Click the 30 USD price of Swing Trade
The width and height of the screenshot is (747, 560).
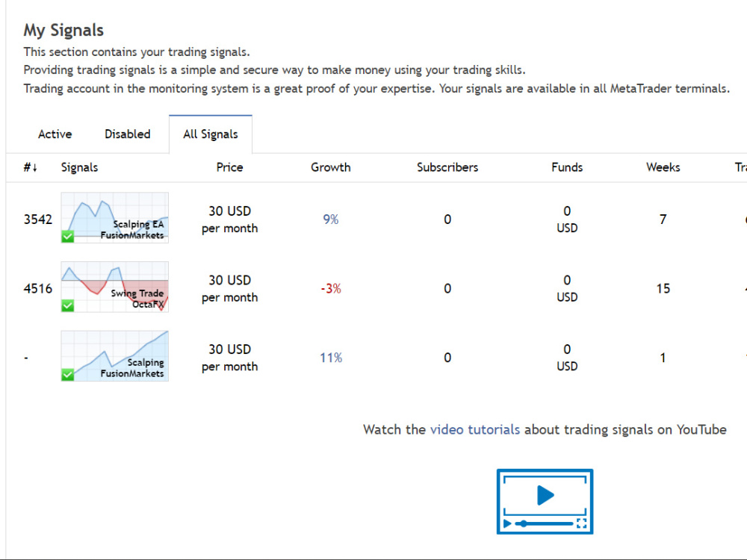click(x=229, y=288)
